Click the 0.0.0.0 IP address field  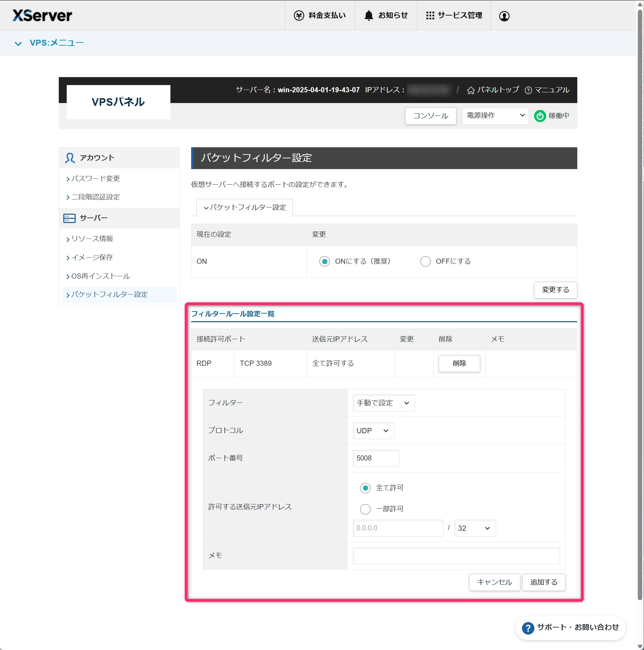398,528
